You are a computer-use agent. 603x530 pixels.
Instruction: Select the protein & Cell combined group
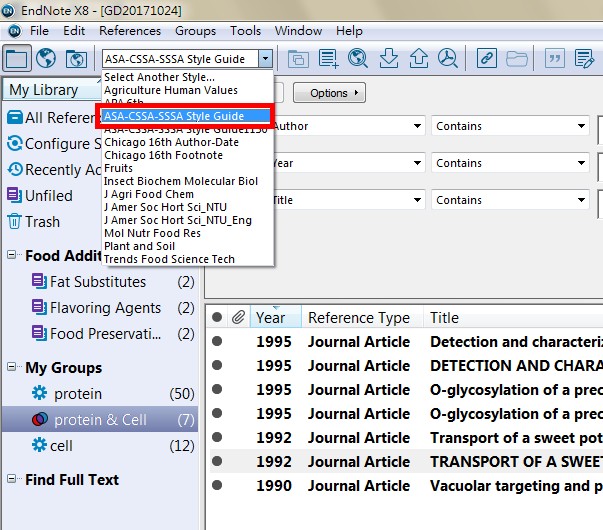100,420
